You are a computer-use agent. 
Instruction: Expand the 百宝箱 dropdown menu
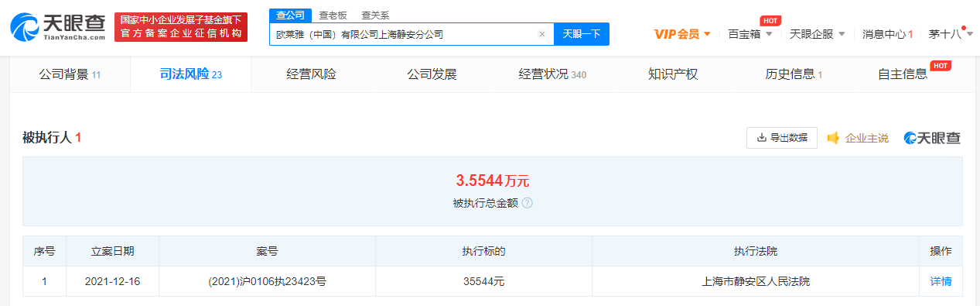click(750, 34)
